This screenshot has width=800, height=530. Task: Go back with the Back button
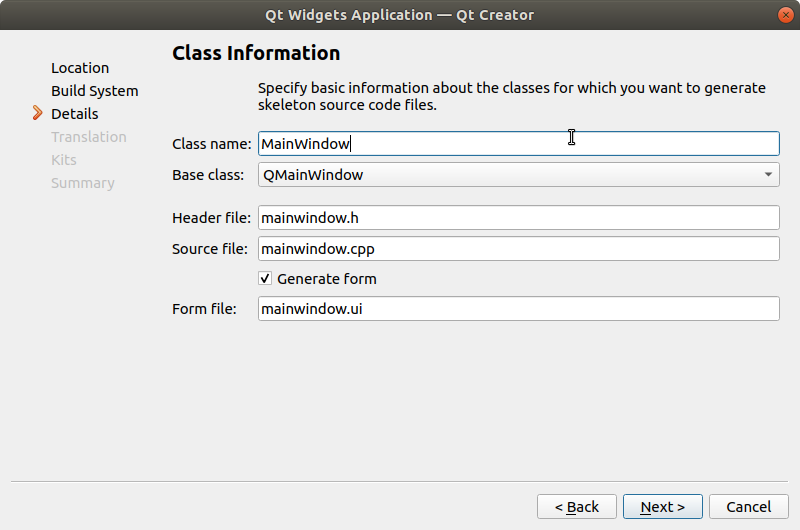point(577,507)
